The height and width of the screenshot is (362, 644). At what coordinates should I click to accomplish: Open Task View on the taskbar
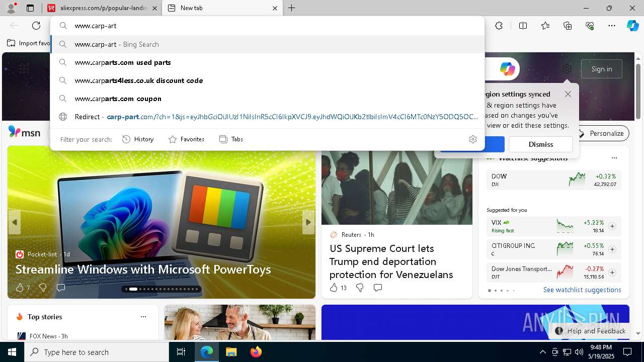[181, 352]
